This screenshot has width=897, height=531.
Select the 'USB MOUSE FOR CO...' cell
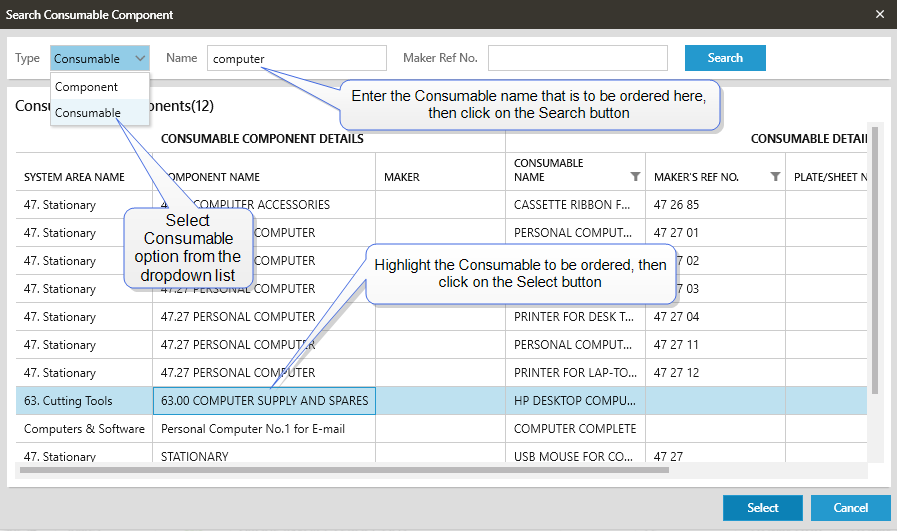tap(575, 455)
